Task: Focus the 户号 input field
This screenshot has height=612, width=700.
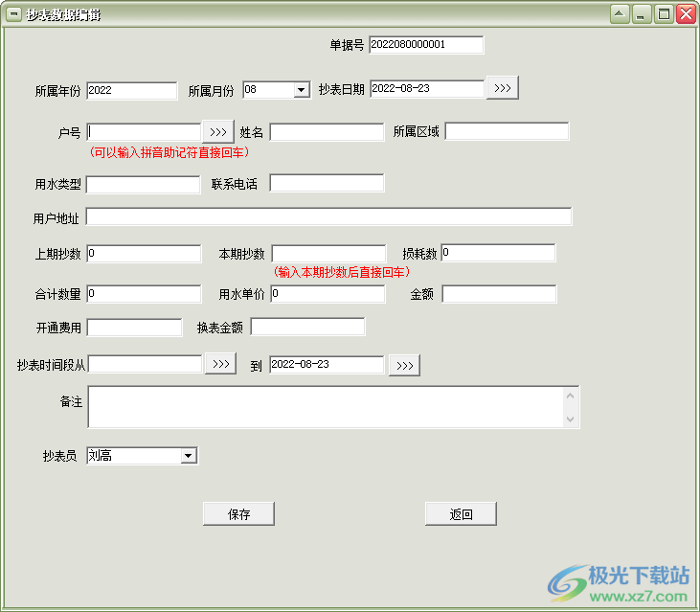Action: (144, 131)
